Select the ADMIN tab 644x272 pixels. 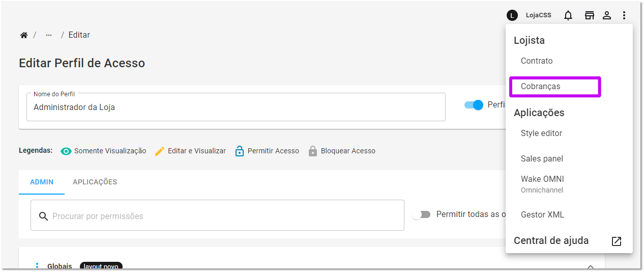(x=42, y=182)
